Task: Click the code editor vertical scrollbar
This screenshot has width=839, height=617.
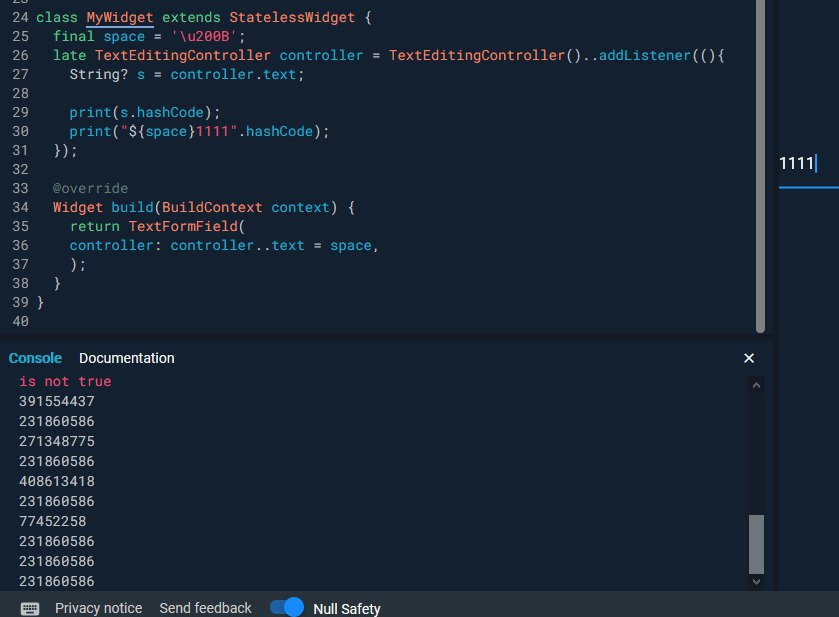Action: click(760, 166)
